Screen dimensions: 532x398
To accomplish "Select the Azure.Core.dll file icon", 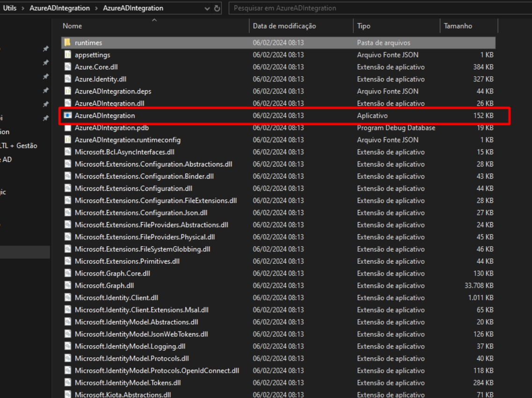I will (68, 67).
